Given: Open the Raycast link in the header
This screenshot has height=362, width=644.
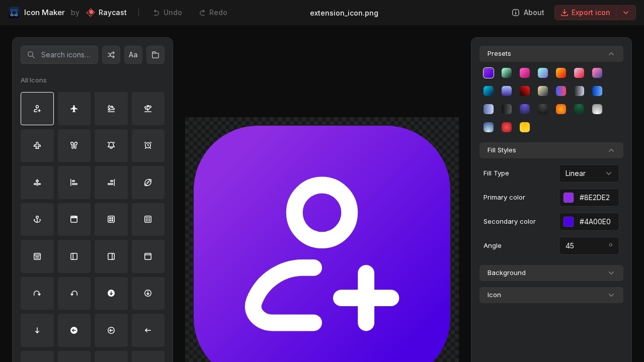Looking at the screenshot, I should (x=106, y=13).
